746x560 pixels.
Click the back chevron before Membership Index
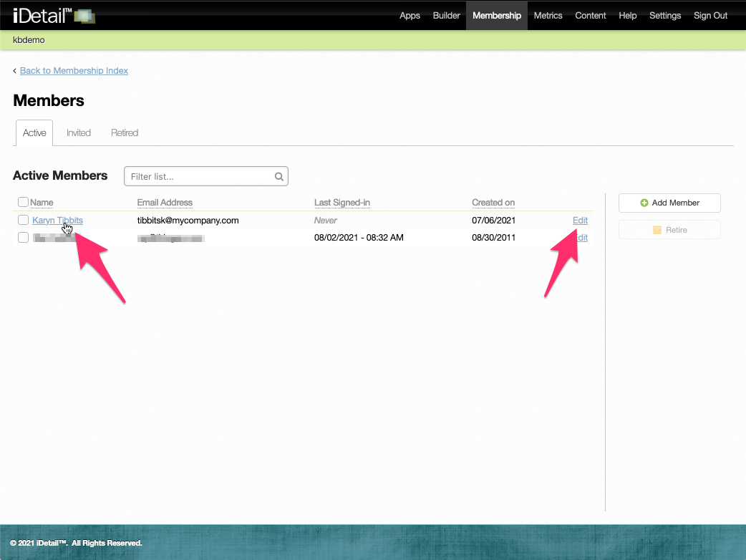[15, 71]
